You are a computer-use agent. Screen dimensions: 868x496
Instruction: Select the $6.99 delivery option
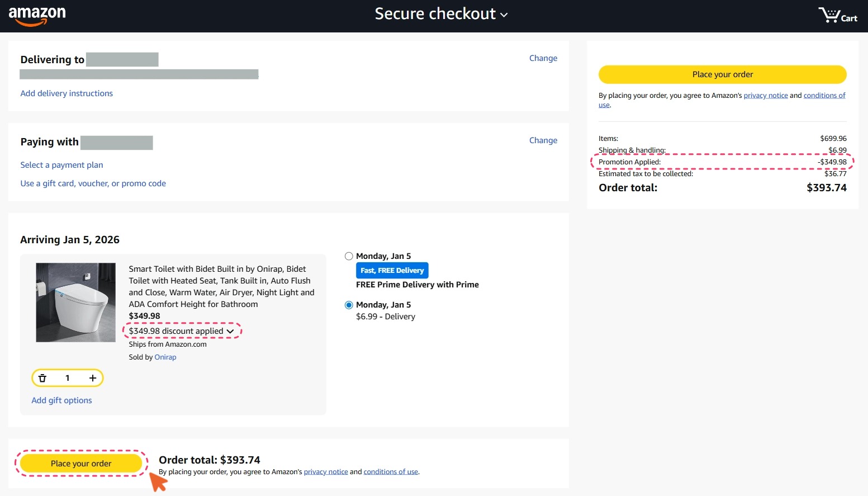(x=349, y=305)
